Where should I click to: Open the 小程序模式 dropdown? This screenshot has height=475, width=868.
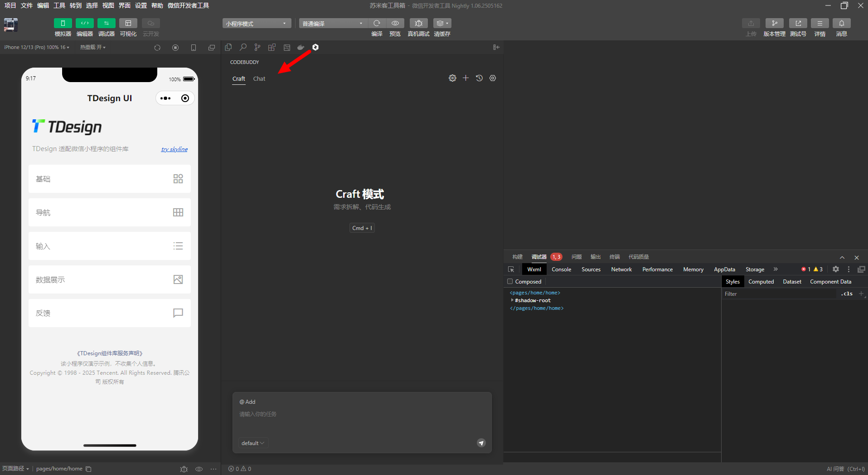click(x=257, y=23)
